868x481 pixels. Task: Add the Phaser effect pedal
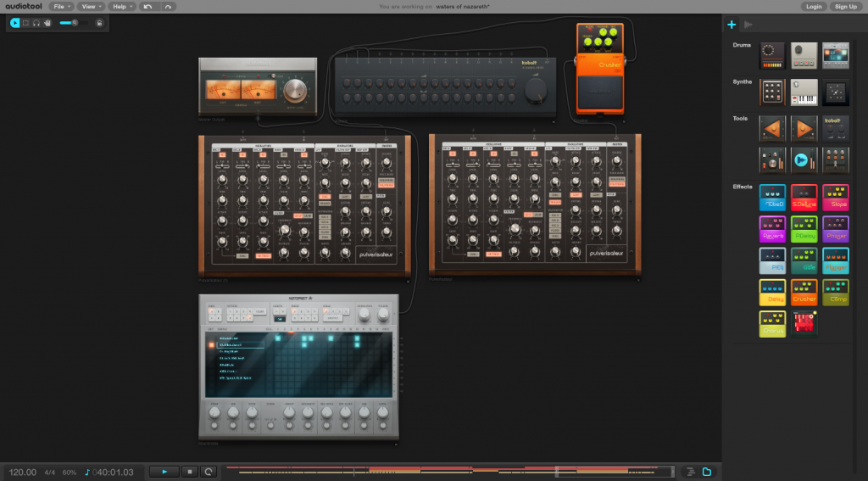click(835, 229)
